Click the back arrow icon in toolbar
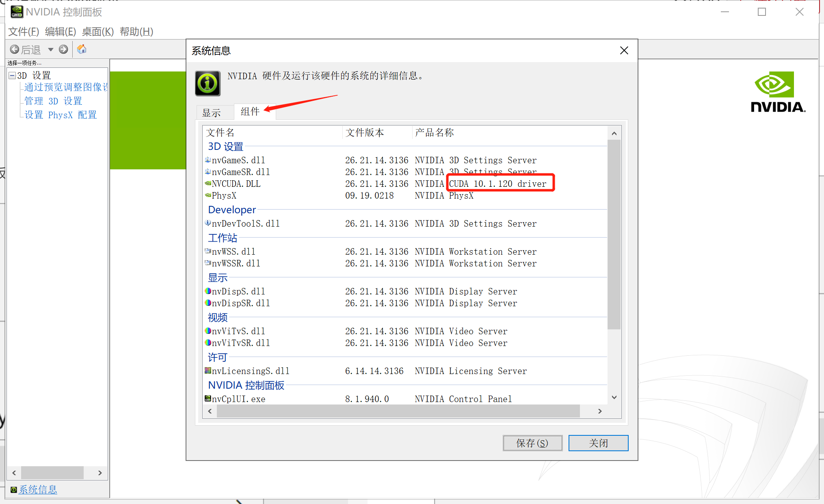 pyautogui.click(x=15, y=50)
